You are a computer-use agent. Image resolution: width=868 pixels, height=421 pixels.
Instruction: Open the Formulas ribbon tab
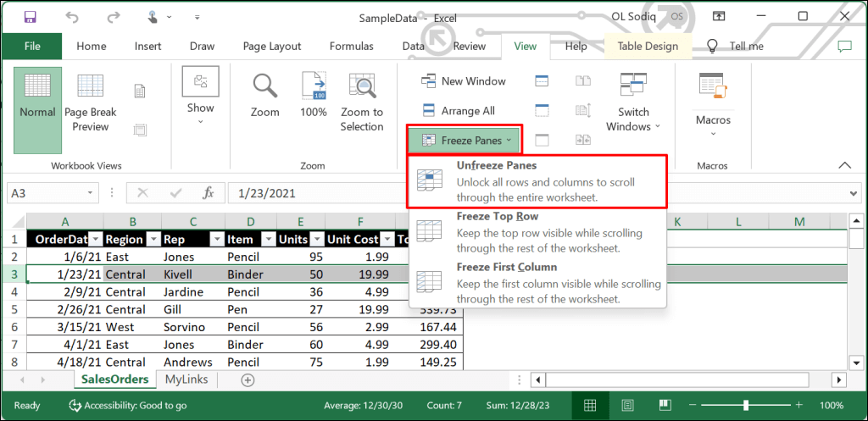(x=351, y=47)
